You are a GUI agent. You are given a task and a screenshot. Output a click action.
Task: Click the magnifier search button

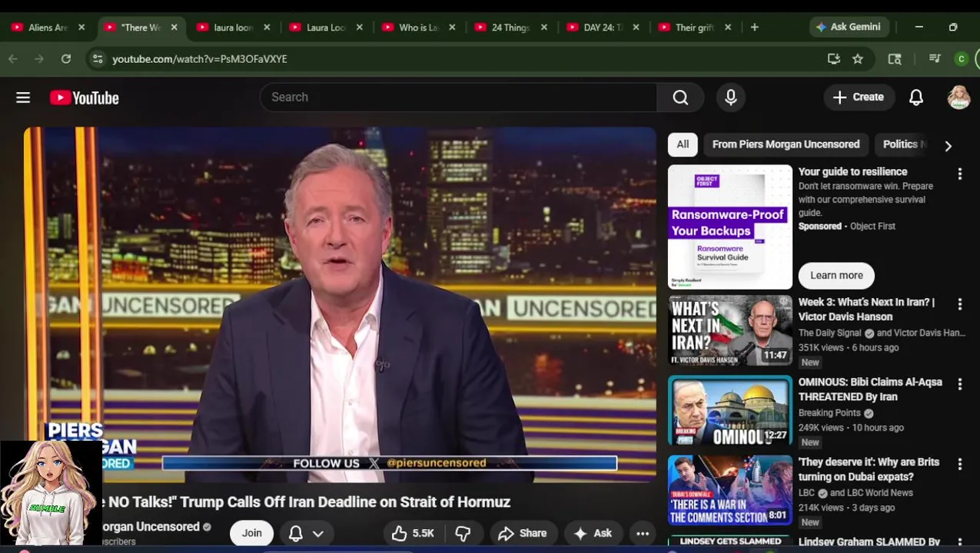pos(680,98)
